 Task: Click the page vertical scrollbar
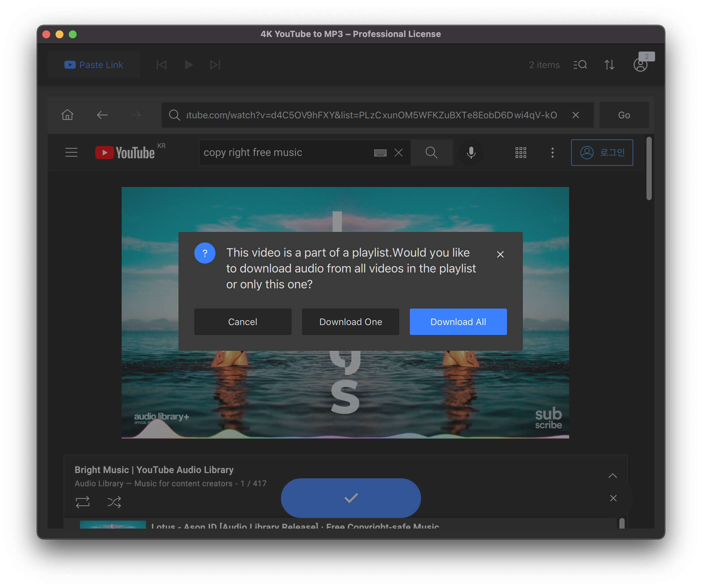[649, 168]
